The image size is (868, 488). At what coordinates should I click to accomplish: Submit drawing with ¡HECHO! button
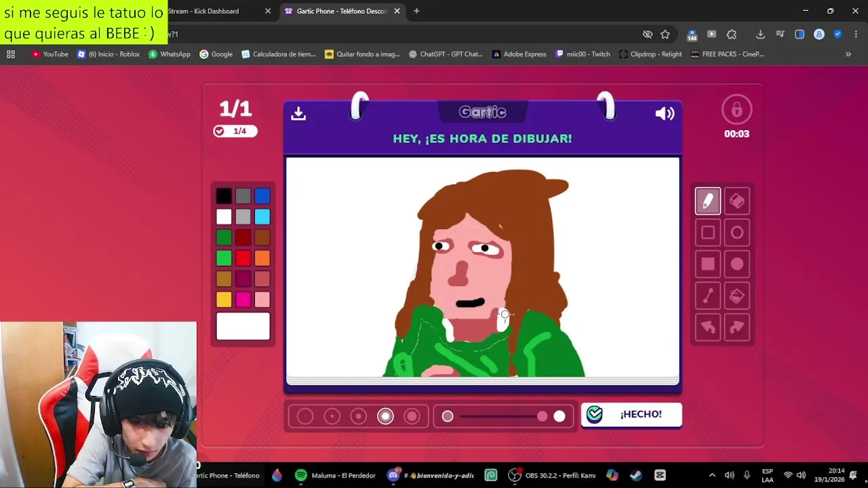pyautogui.click(x=631, y=414)
